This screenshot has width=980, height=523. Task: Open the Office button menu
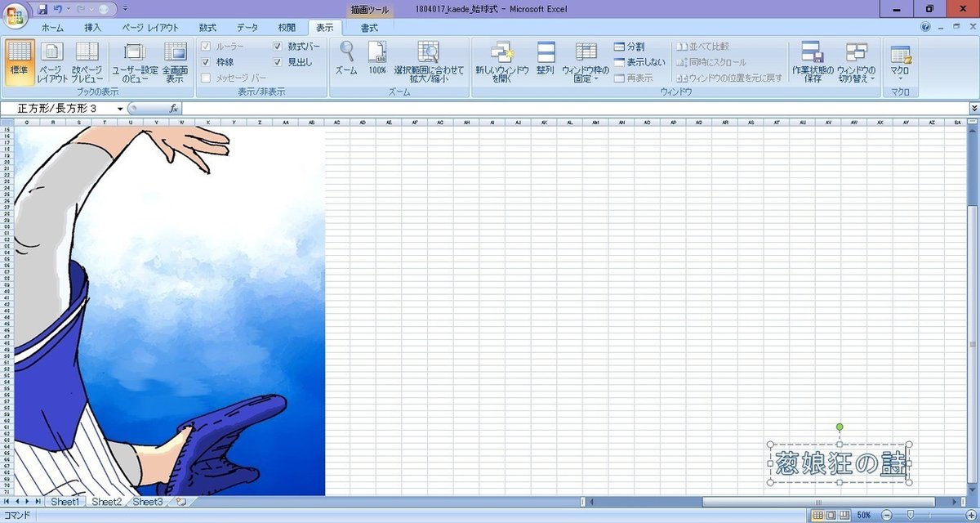point(16,15)
